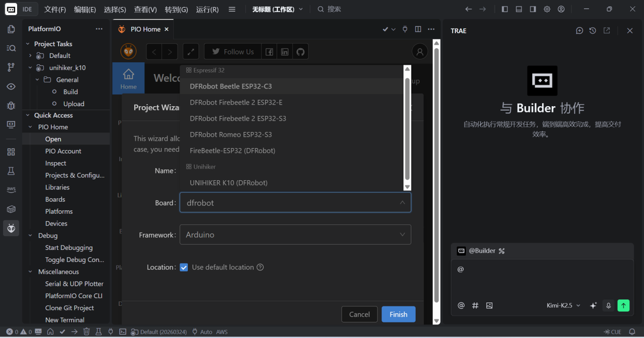Image resolution: width=644 pixels, height=338 pixels.
Task: Click the expand fullscreen icon in PIO Home
Action: tap(191, 52)
